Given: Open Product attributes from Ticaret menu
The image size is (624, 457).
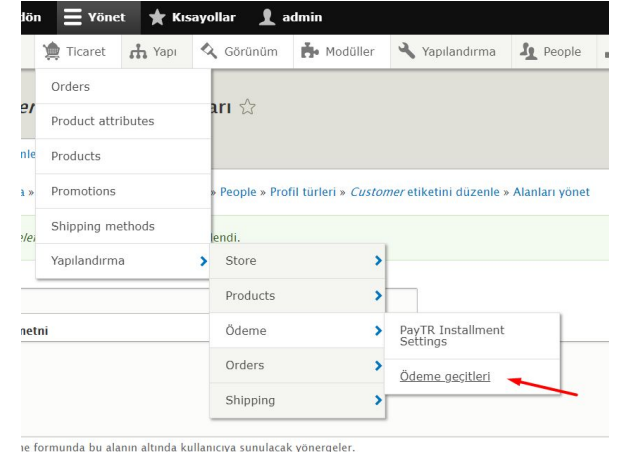Looking at the screenshot, I should (x=102, y=121).
